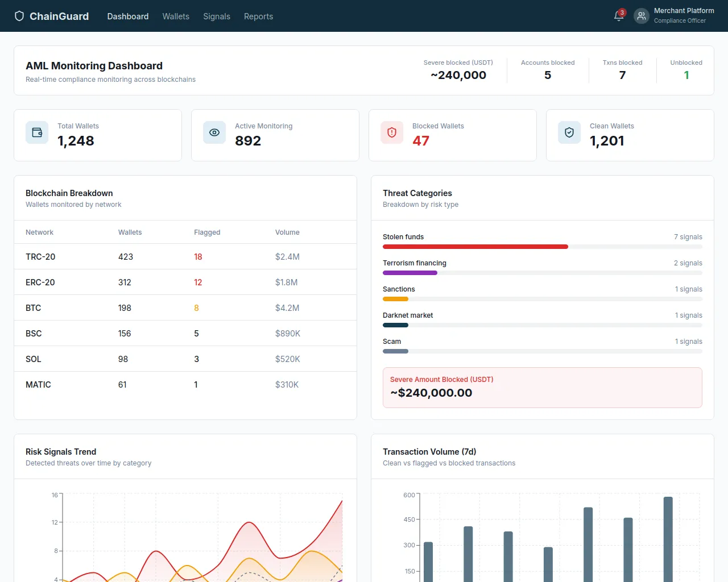Click the Terrorism financing purple progress bar
The image size is (728, 582).
pyautogui.click(x=410, y=273)
